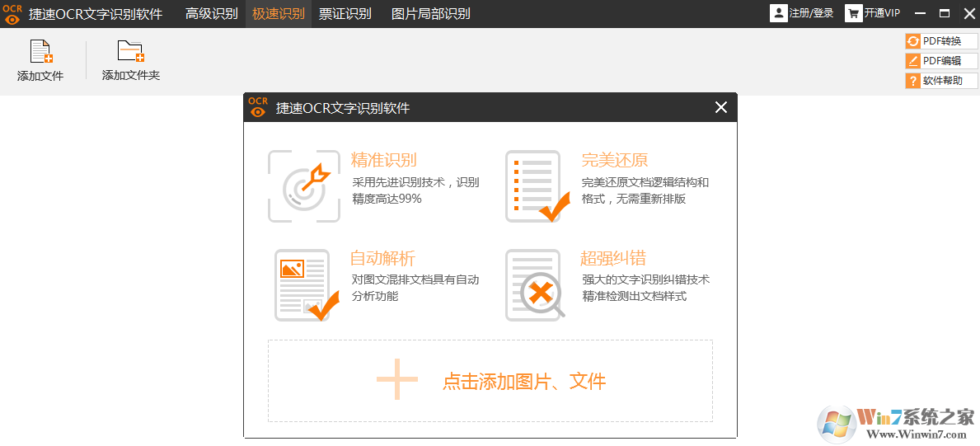This screenshot has width=980, height=446.
Task: Click the 超强纠错 magnifier icon
Action: [536, 285]
